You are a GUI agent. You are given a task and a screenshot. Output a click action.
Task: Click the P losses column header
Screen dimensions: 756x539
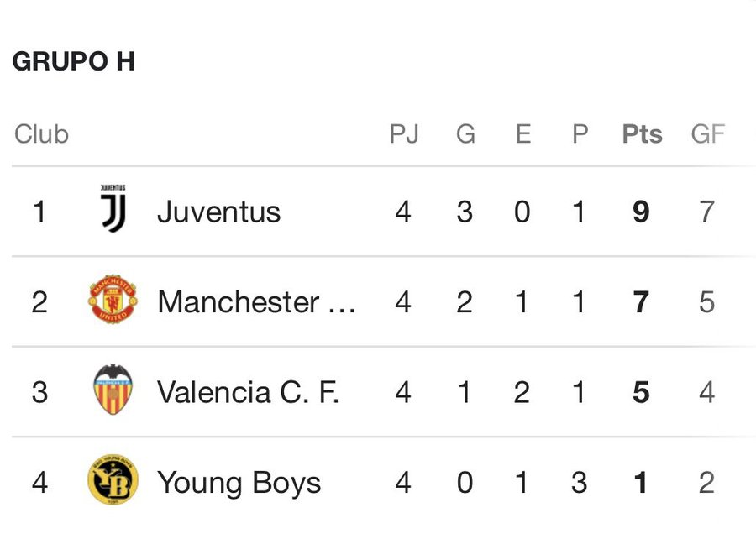580,134
